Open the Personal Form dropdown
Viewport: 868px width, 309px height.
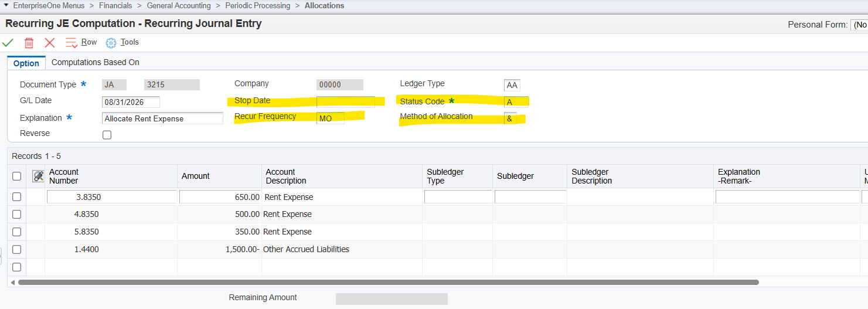[x=859, y=25]
